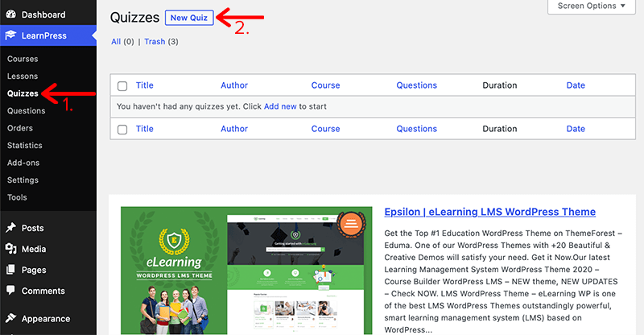The image size is (644, 335).
Task: Click the Comments speech bubble icon
Action: pyautogui.click(x=11, y=290)
